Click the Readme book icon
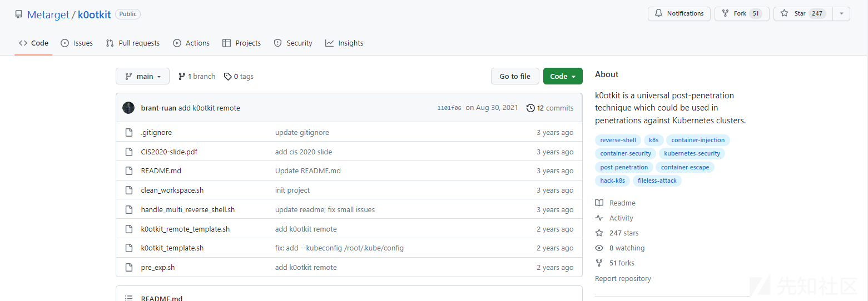The width and height of the screenshot is (868, 301). [599, 203]
